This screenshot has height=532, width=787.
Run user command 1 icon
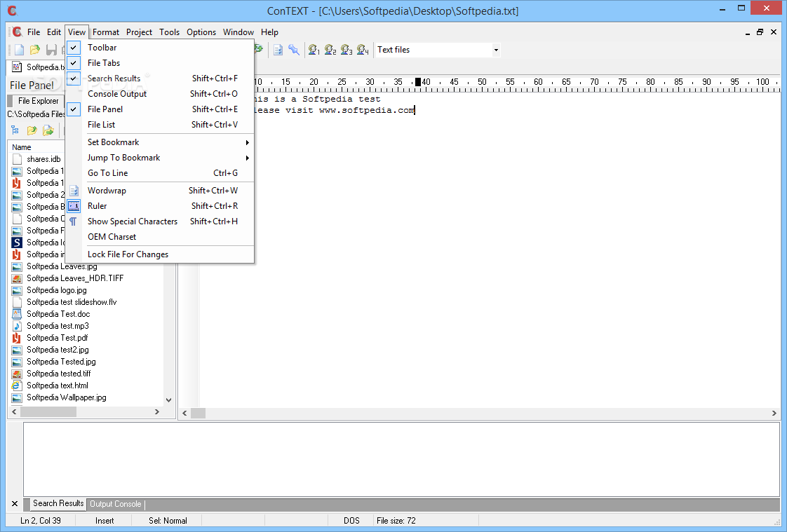pyautogui.click(x=314, y=50)
